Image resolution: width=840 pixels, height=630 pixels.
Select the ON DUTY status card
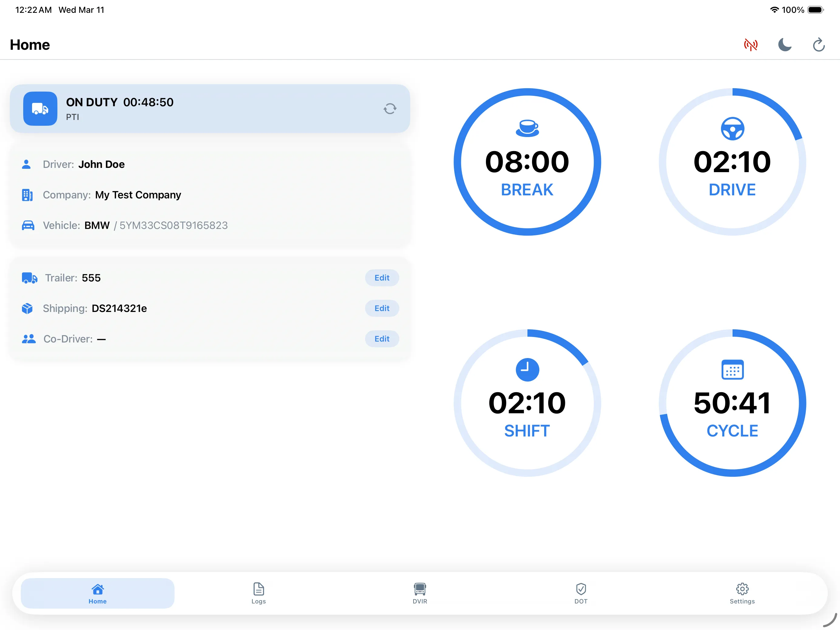click(210, 109)
